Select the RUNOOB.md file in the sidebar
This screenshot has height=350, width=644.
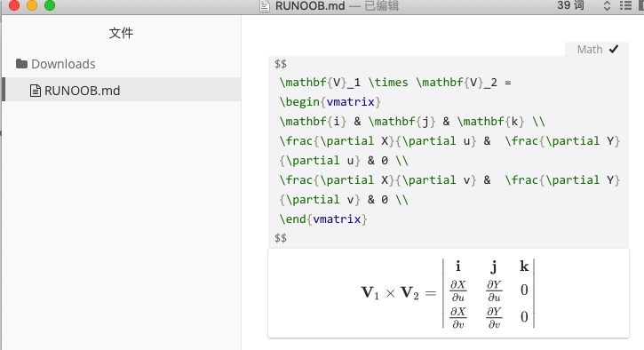coord(121,90)
